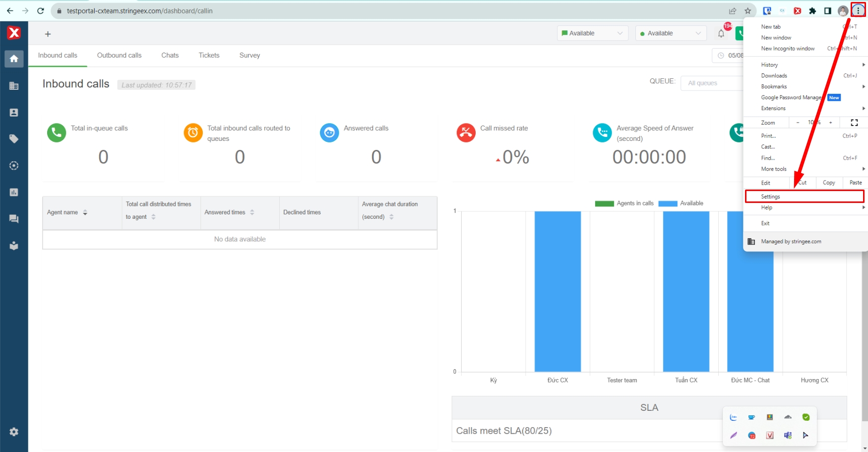Click the notification bell icon

pyautogui.click(x=721, y=33)
